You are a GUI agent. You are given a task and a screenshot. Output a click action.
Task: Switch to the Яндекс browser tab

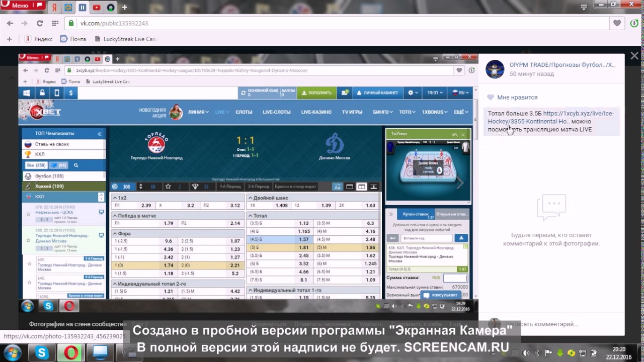pyautogui.click(x=54, y=8)
